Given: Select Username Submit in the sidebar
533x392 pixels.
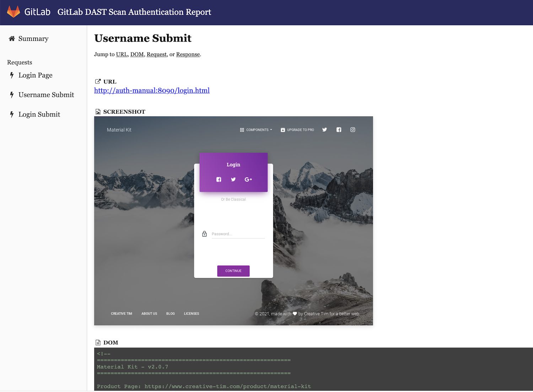Looking at the screenshot, I should tap(46, 94).
